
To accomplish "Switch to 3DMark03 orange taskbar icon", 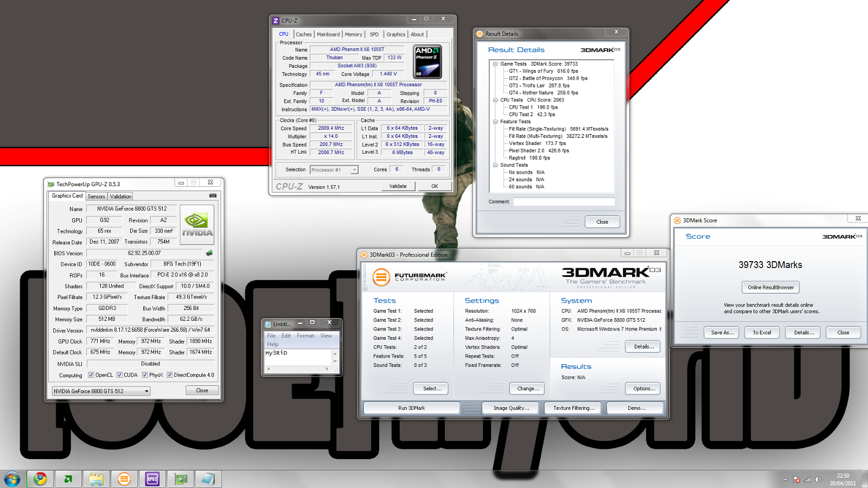I will click(x=124, y=479).
